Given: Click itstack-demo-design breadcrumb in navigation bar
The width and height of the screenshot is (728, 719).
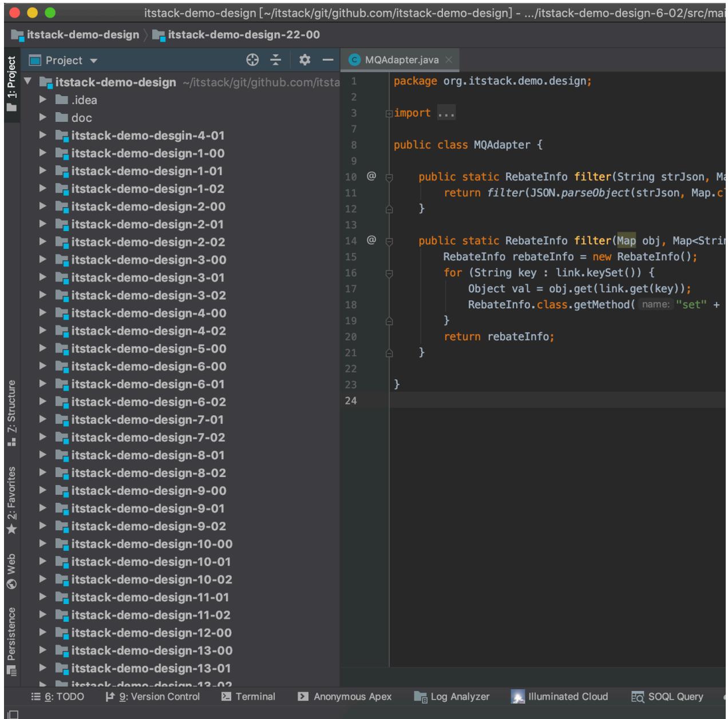Looking at the screenshot, I should click(75, 35).
